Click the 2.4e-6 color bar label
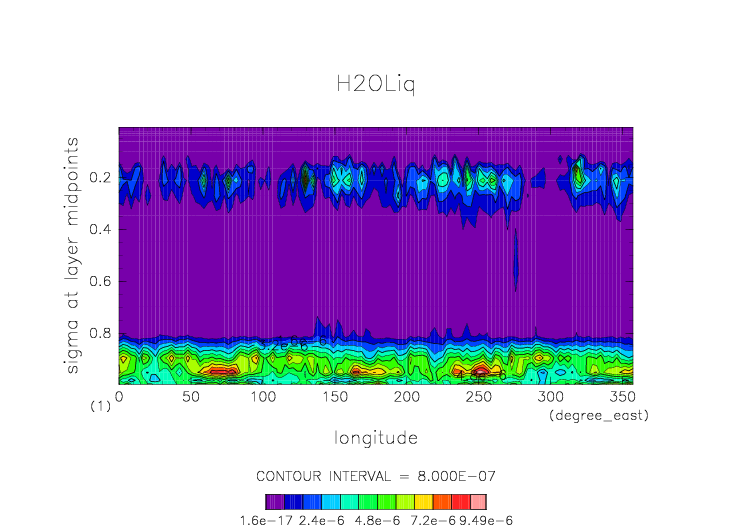This screenshot has height=532, width=752. (320, 521)
